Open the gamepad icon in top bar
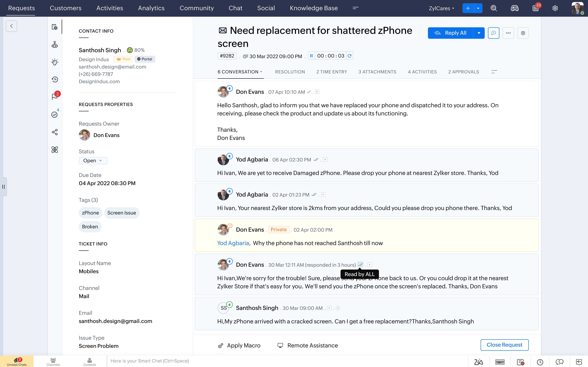 pos(514,8)
